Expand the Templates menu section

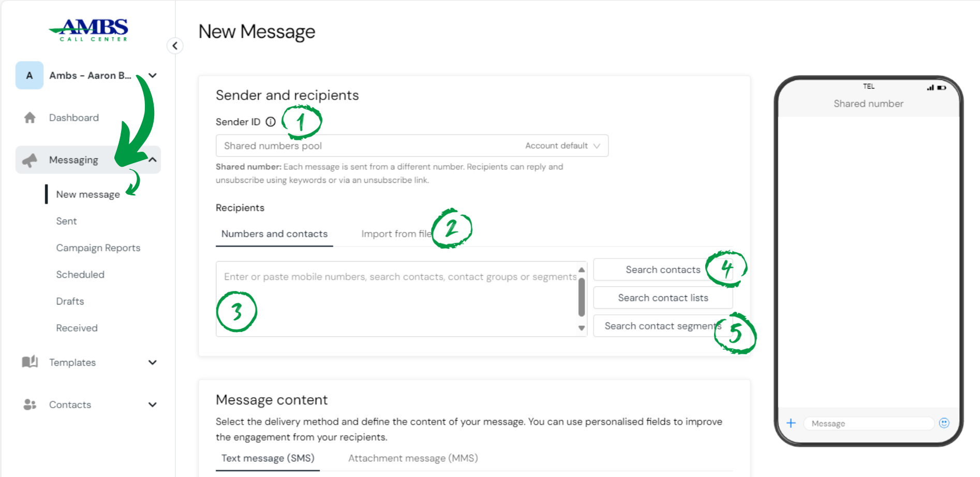[x=153, y=362]
